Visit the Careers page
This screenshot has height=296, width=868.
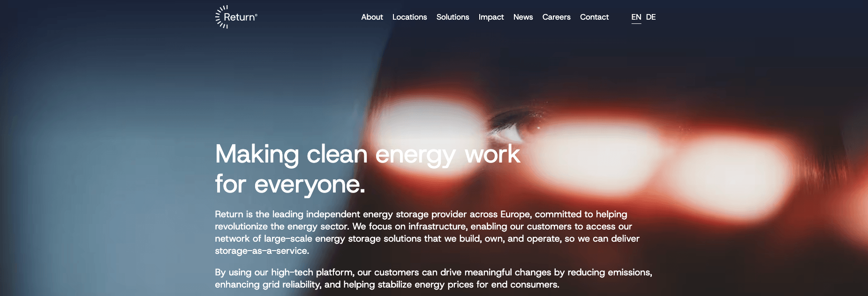(x=556, y=17)
